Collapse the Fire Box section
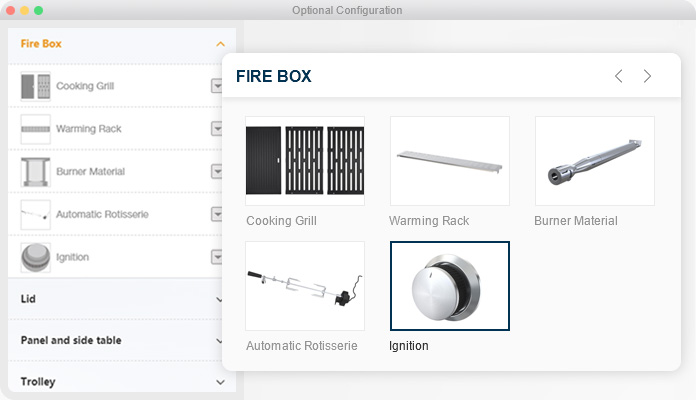This screenshot has width=696, height=400. click(x=220, y=44)
